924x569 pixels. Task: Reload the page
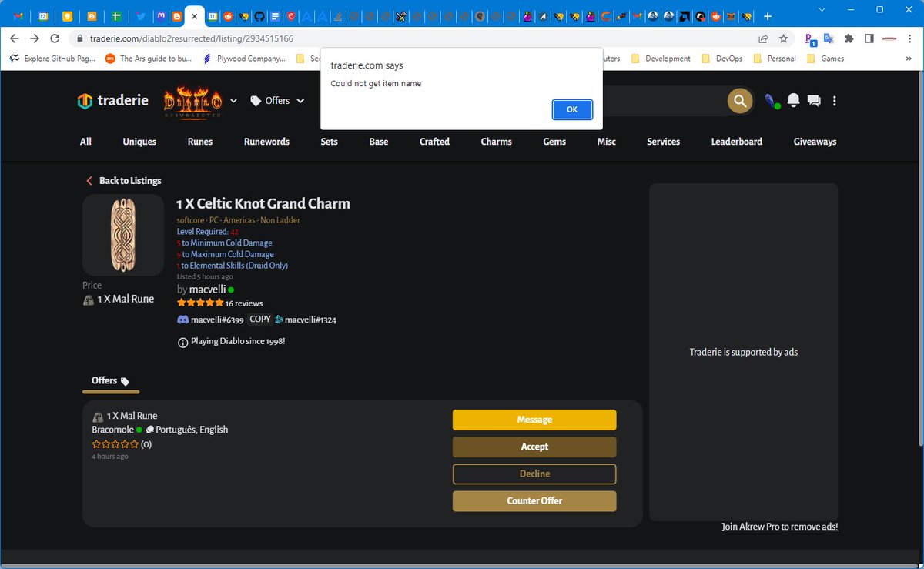[55, 38]
